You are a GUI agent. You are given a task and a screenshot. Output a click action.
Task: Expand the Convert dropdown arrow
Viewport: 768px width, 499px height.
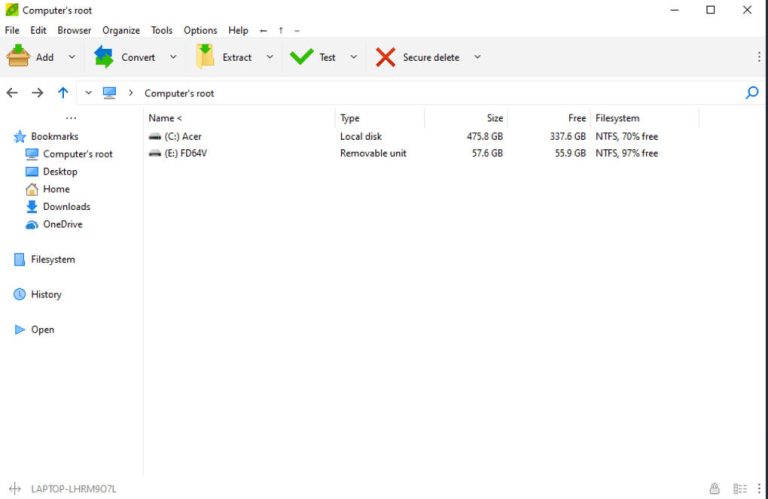coord(173,57)
